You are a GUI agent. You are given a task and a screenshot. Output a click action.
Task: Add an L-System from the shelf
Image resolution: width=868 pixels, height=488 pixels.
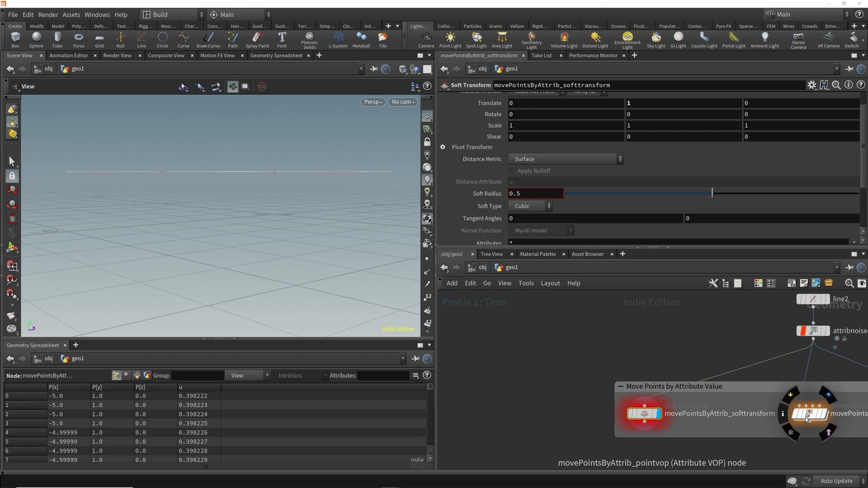pyautogui.click(x=338, y=40)
